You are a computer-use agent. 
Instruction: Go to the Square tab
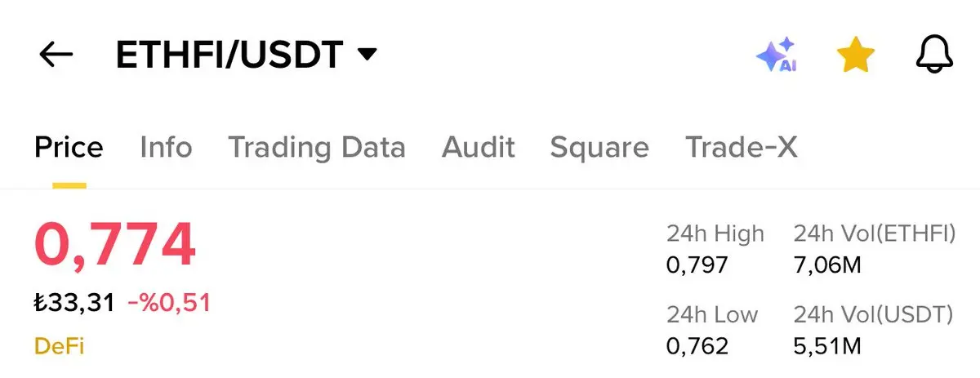(x=599, y=148)
